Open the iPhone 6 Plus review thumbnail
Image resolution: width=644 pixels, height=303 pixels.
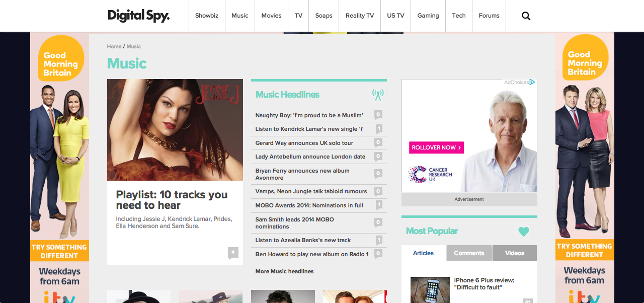click(x=430, y=290)
